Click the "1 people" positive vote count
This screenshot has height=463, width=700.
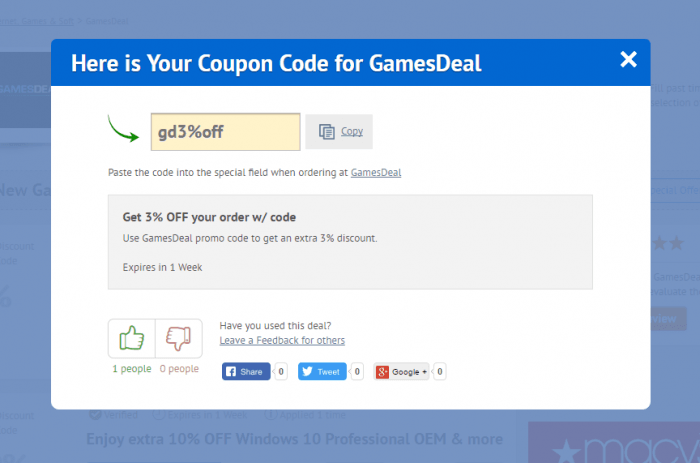click(x=132, y=369)
